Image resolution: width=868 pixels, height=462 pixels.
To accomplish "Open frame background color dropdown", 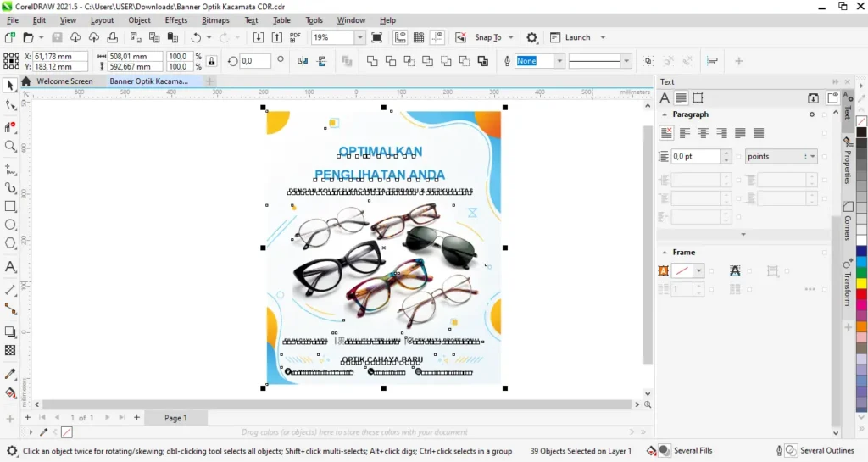I will 698,270.
